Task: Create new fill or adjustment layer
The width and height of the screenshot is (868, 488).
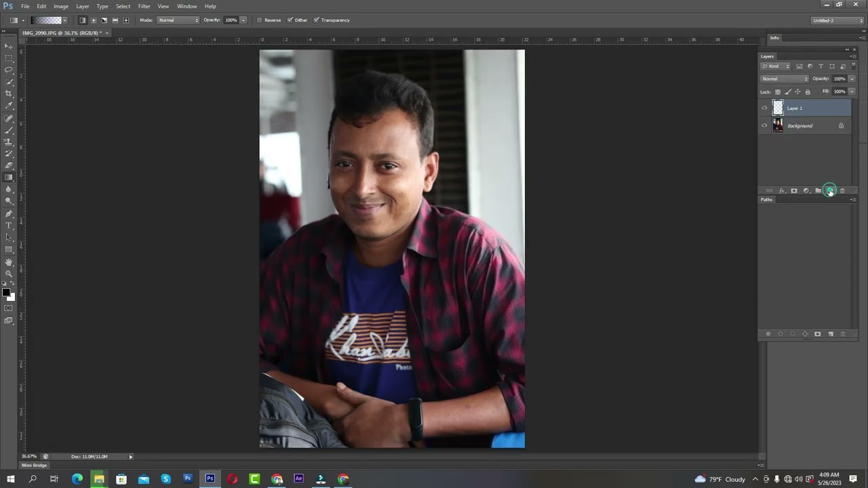Action: point(806,190)
